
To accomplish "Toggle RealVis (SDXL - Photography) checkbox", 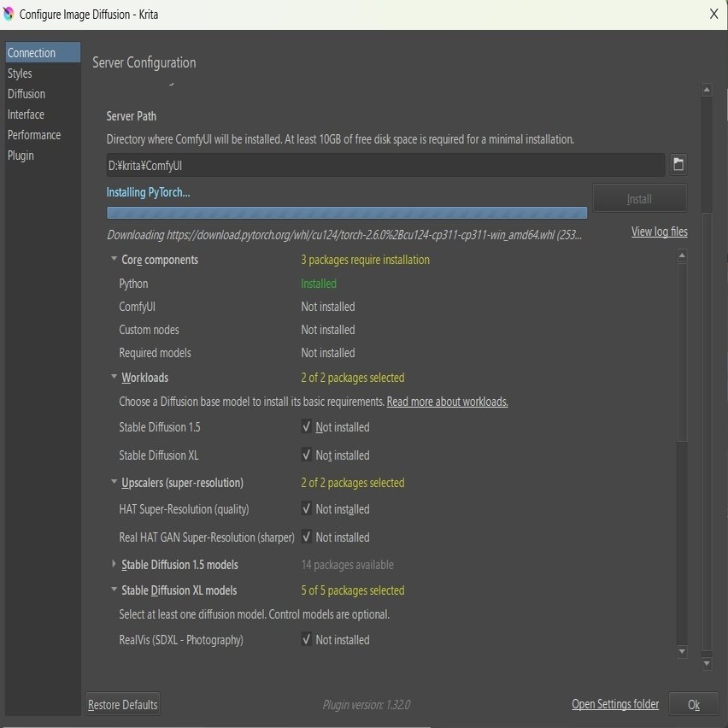I will [307, 639].
